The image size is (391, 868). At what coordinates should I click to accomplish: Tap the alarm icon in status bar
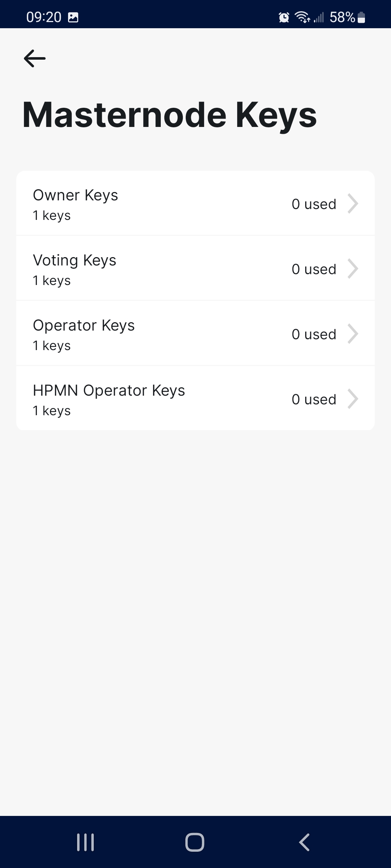[x=284, y=17]
